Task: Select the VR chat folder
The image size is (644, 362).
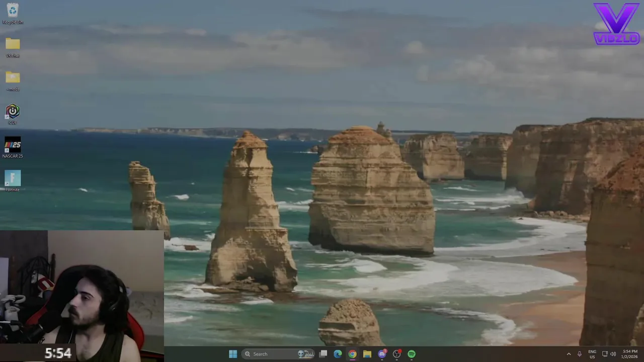Action: tap(13, 47)
